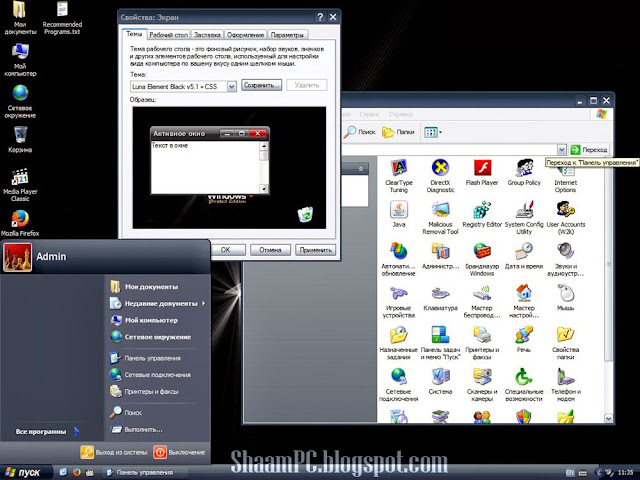Image resolution: width=640 pixels, height=480 pixels.
Task: Click Папки toolbar button in Control Panel
Action: [398, 132]
